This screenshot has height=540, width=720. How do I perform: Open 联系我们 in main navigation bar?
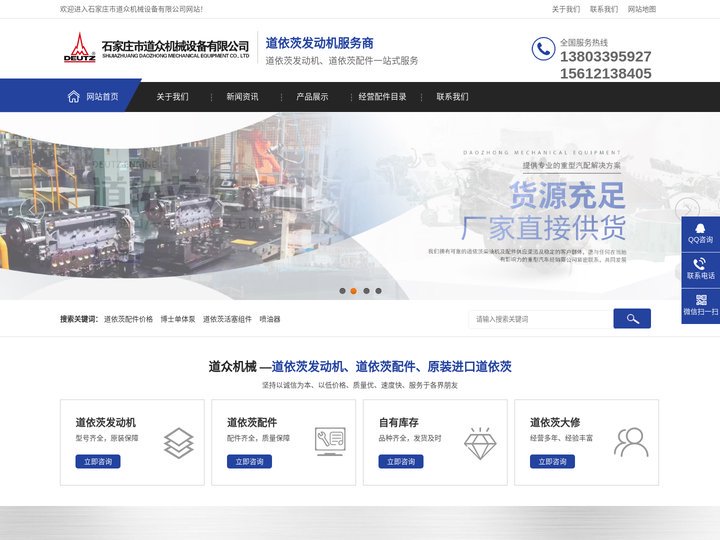click(x=452, y=97)
